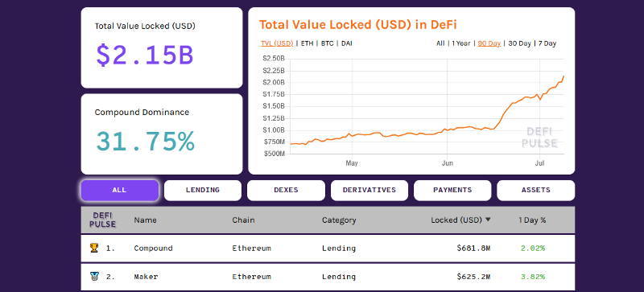
Task: Choose the ASSETS category button
Action: [535, 190]
